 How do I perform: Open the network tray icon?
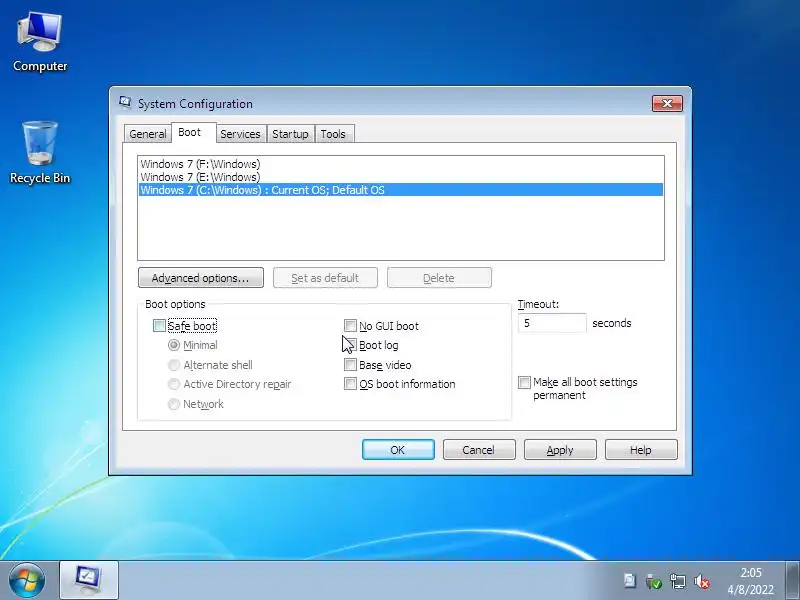(678, 581)
